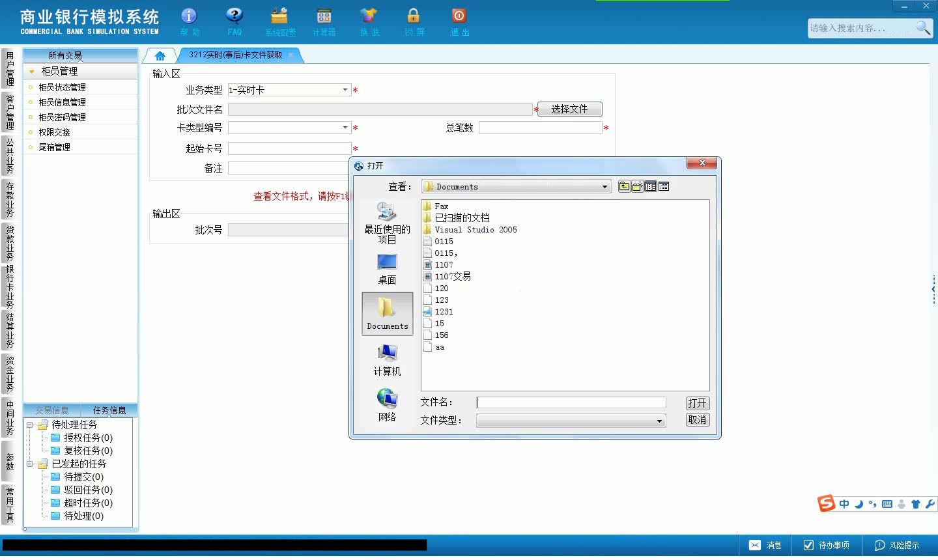
Task: Click the 锁屏 lock screen icon
Action: (414, 21)
